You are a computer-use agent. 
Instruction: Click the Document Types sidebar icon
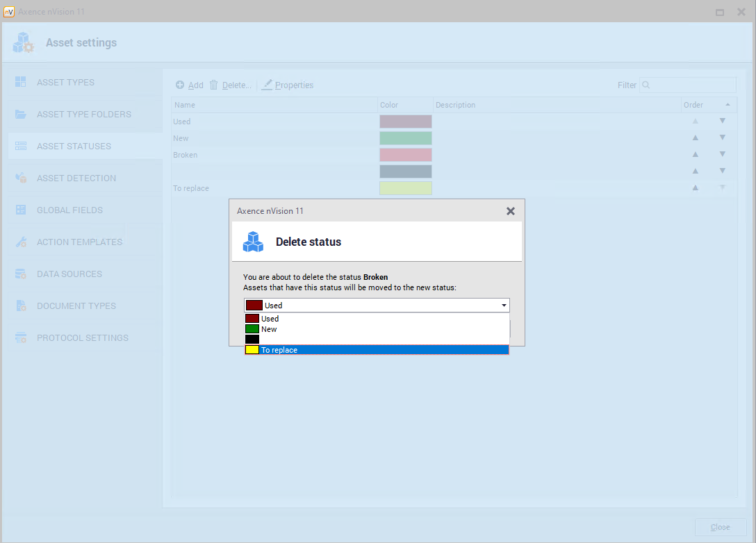coord(21,306)
